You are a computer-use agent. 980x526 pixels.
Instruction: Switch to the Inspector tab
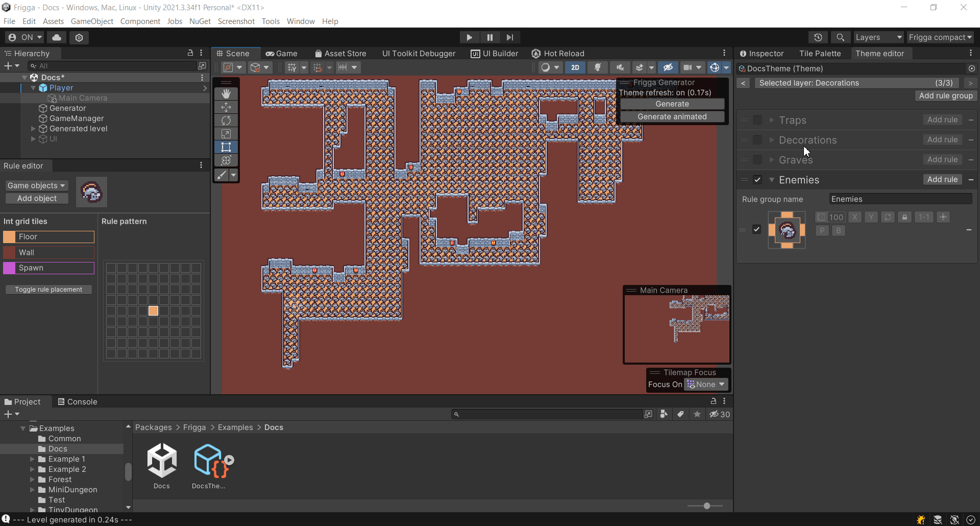(762, 53)
